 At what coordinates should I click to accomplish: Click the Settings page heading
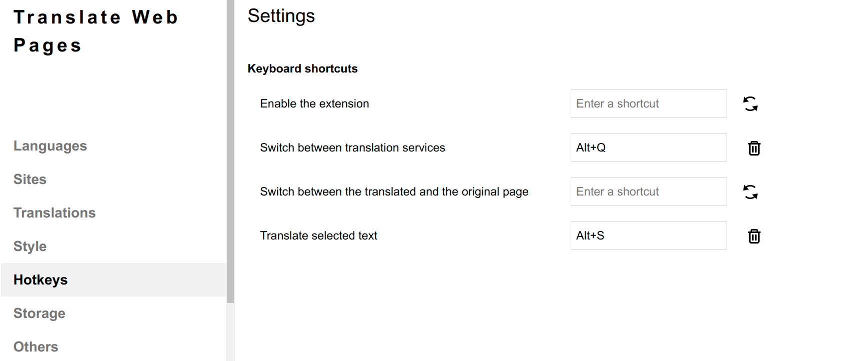click(x=281, y=16)
